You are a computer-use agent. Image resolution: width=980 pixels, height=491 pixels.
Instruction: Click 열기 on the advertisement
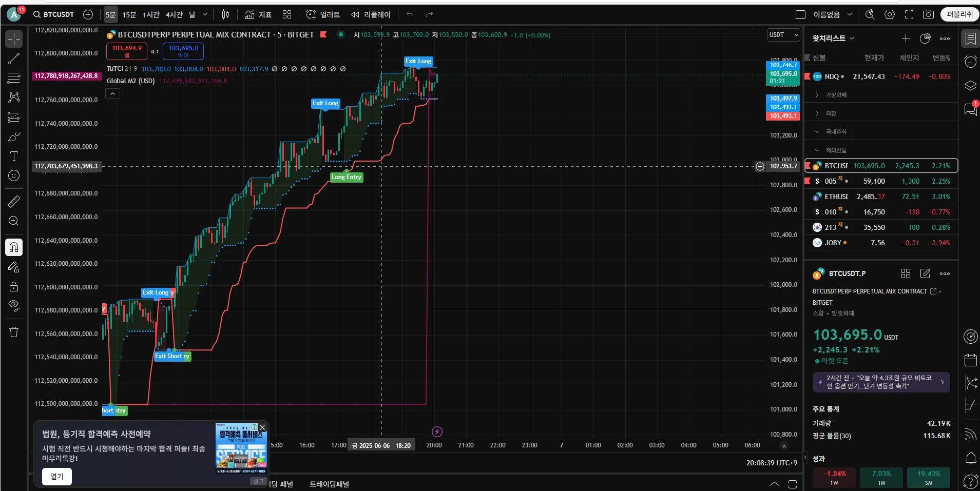pyautogui.click(x=57, y=476)
